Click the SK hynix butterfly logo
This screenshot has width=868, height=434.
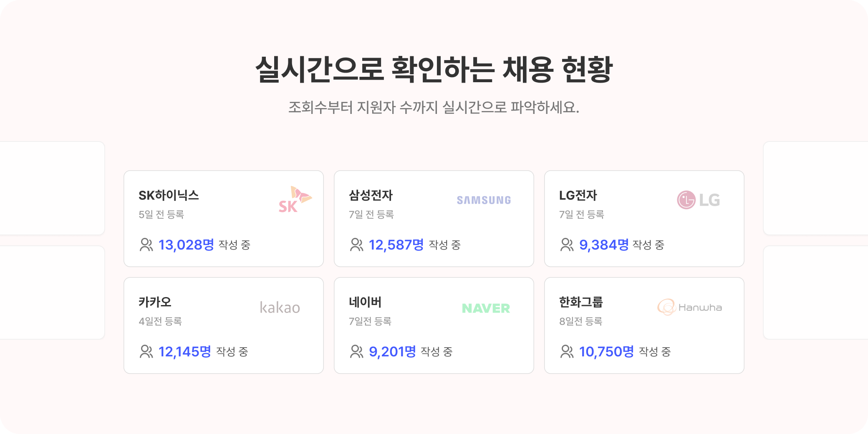[295, 200]
